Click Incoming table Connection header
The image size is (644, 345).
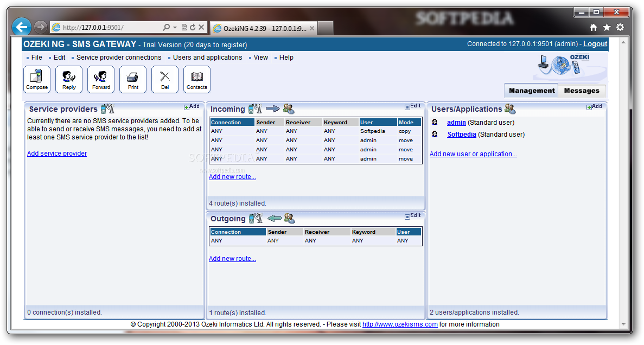(x=232, y=123)
